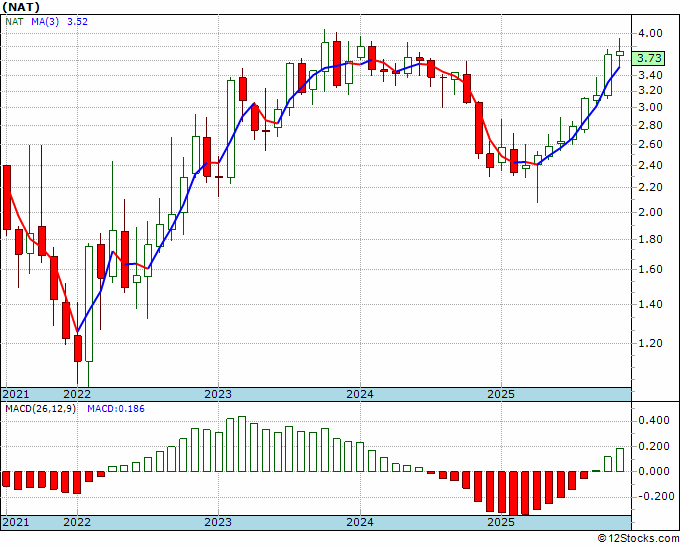Viewport: 680px width, 546px height.
Task: Click the 2025 label on MACD panel axis
Action: [501, 522]
